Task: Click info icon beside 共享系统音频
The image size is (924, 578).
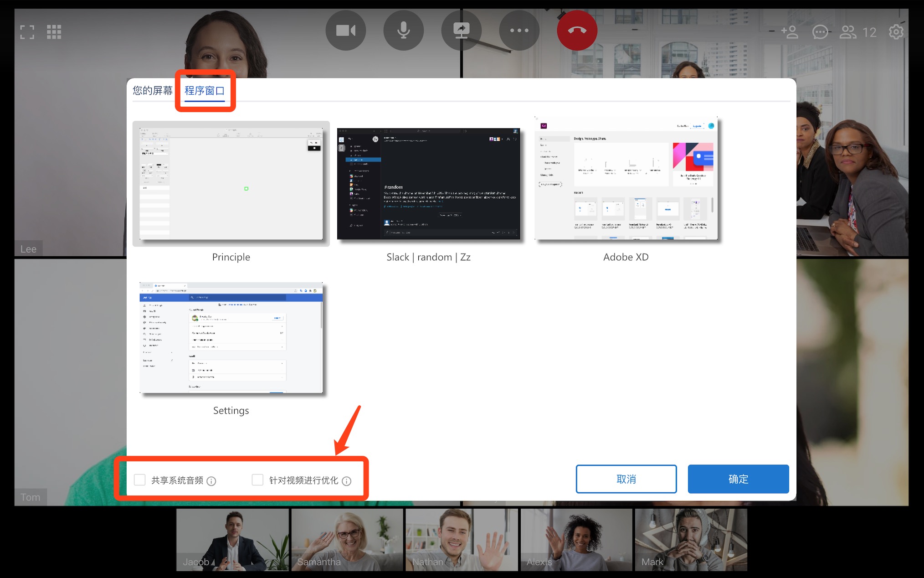Action: point(211,481)
